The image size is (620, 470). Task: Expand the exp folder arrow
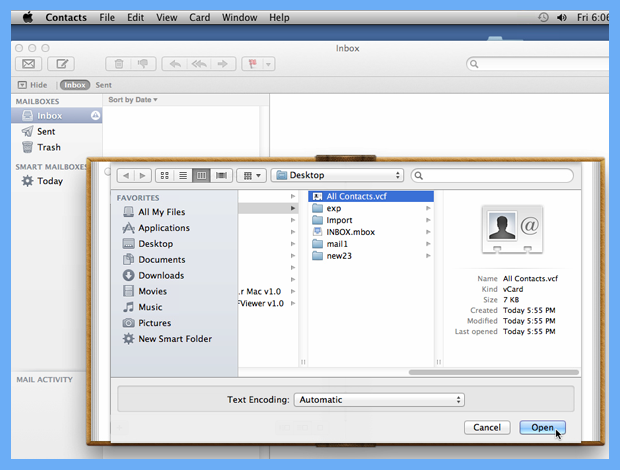428,208
